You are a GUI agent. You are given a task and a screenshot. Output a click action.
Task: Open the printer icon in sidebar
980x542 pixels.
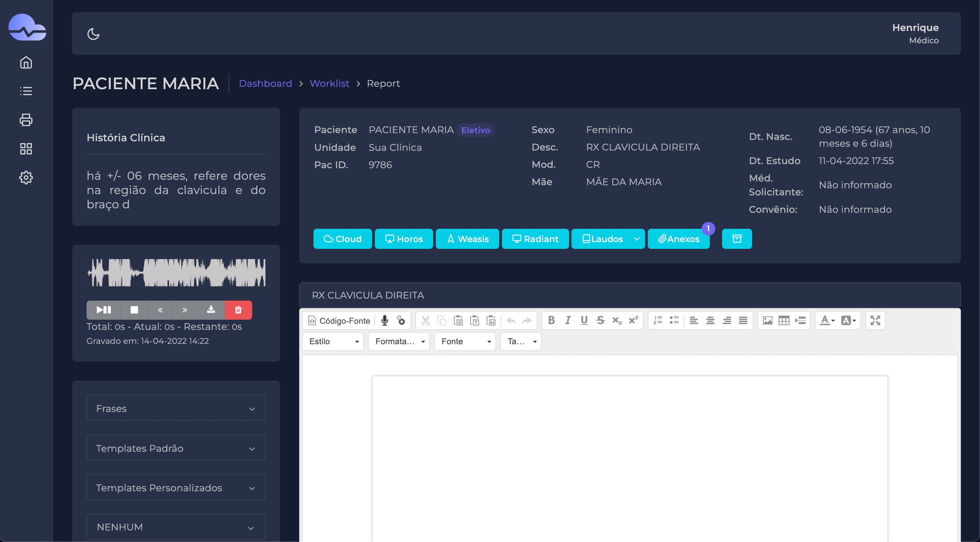tap(26, 120)
